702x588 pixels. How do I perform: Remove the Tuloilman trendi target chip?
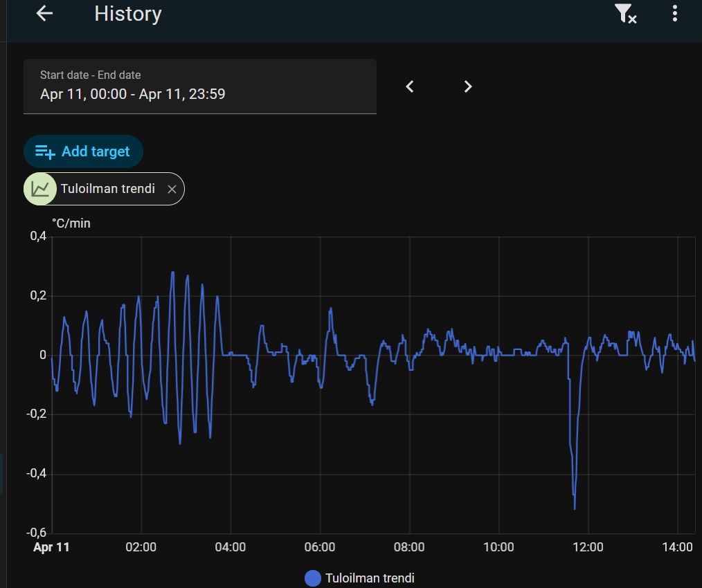pyautogui.click(x=172, y=190)
